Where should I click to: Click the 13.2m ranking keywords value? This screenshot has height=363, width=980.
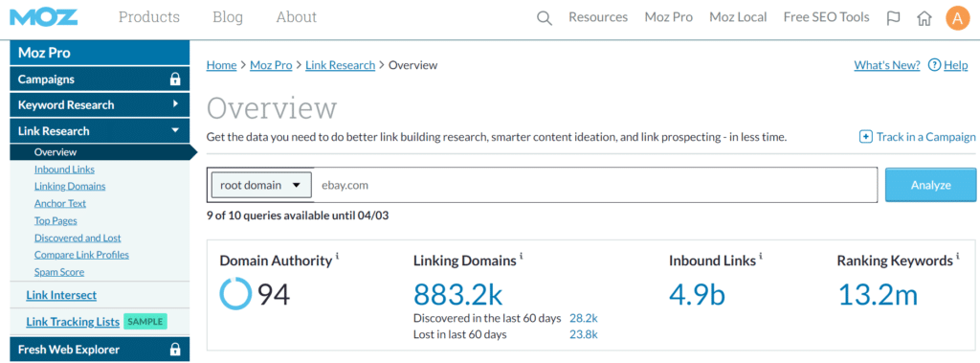[878, 295]
